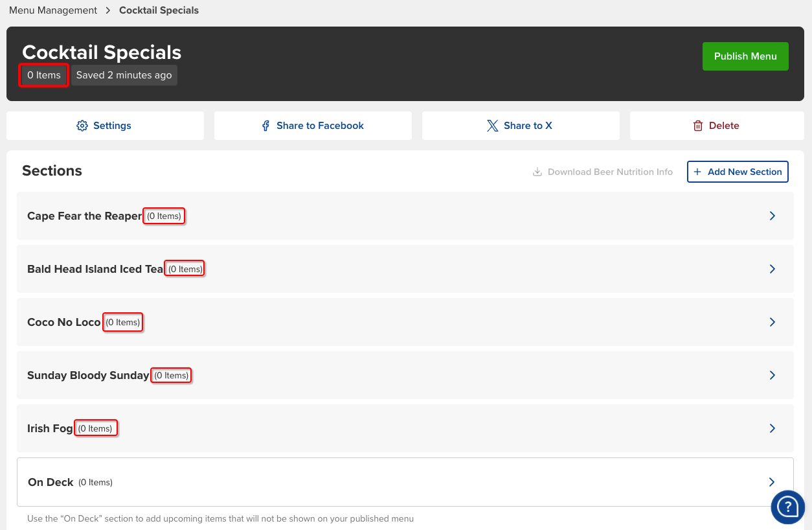Click the red trash can icon
Image resolution: width=812 pixels, height=530 pixels.
point(698,126)
